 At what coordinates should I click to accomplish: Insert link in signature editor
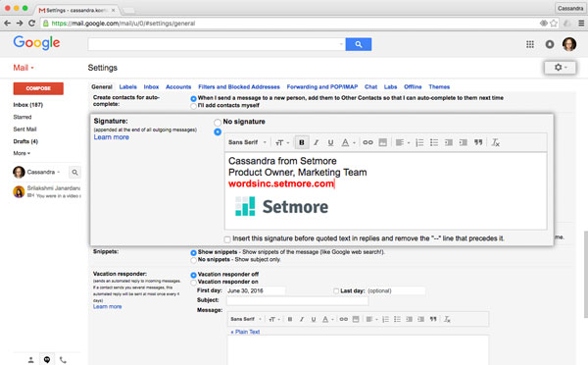[367, 142]
